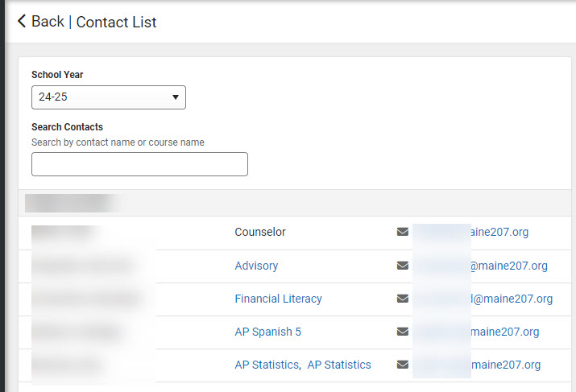The height and width of the screenshot is (392, 576).
Task: Go back using the Back link
Action: (x=48, y=21)
